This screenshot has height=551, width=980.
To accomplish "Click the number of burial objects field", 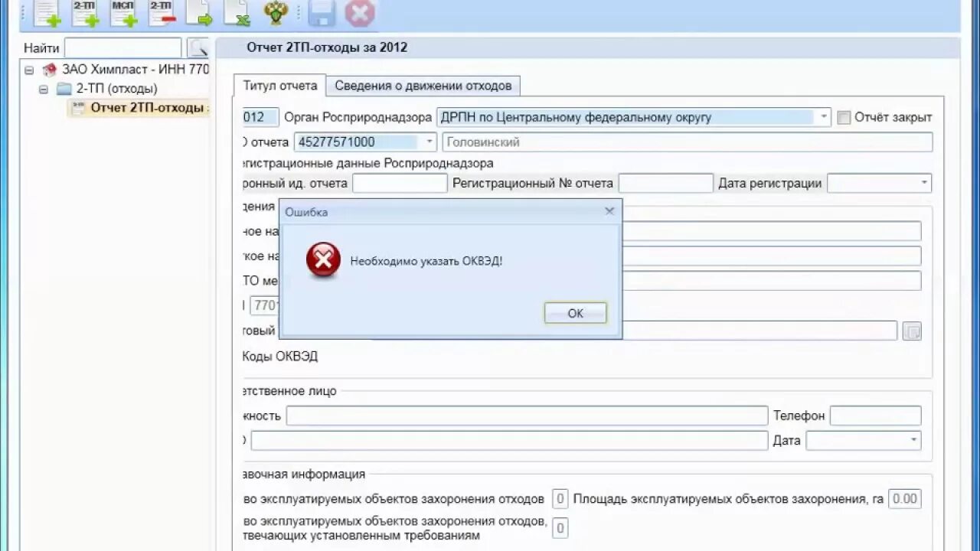I will coord(560,499).
